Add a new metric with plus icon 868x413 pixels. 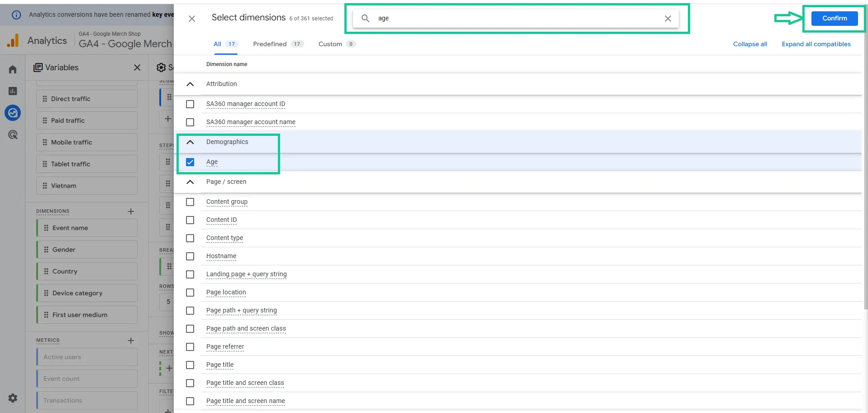[x=131, y=341]
